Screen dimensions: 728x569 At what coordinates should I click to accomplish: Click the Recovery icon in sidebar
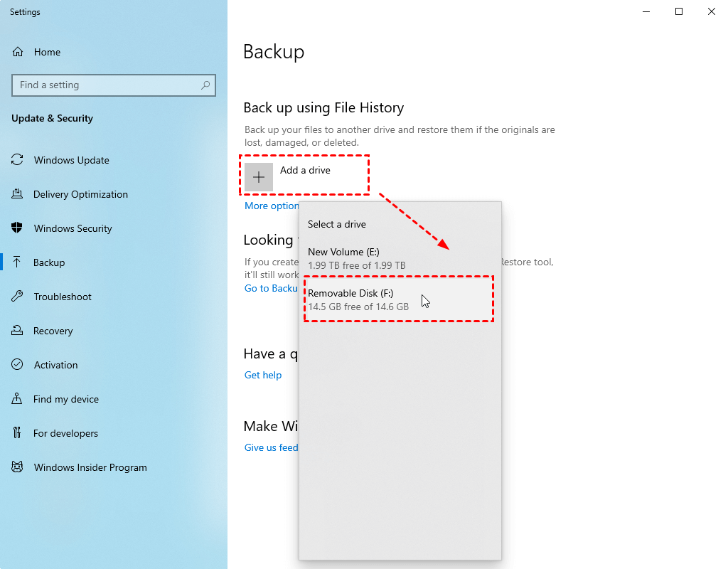(18, 331)
